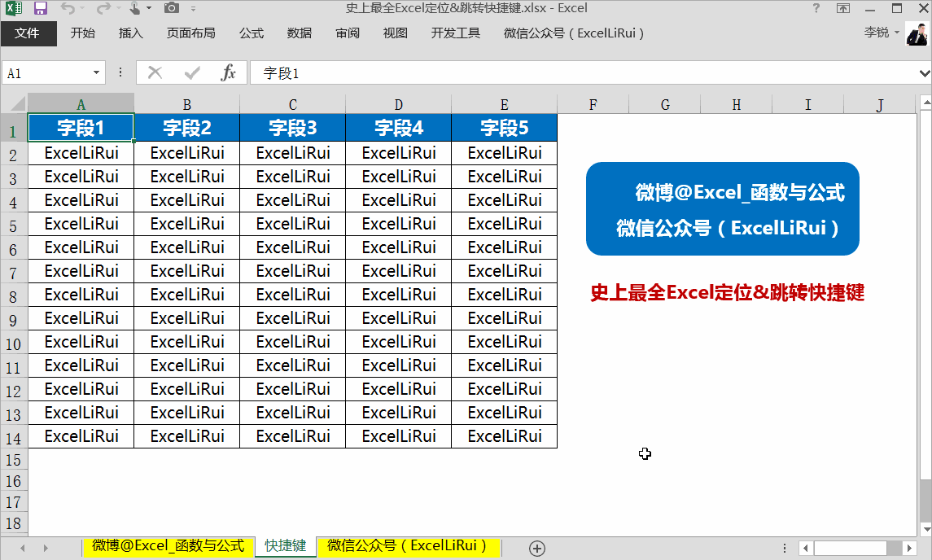Screen dimensions: 932x560
Task: Open the 文件 File tab
Action: pos(28,33)
